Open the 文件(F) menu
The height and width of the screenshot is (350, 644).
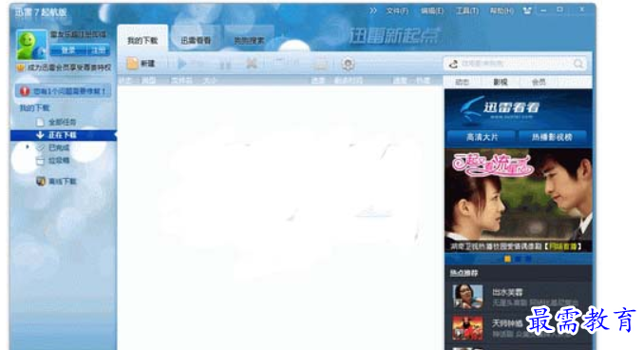coord(397,10)
